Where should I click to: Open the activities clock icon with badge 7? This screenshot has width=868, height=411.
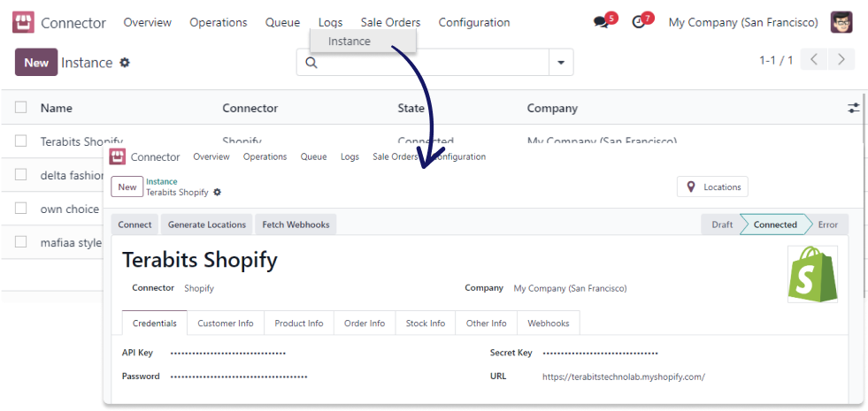tap(641, 21)
